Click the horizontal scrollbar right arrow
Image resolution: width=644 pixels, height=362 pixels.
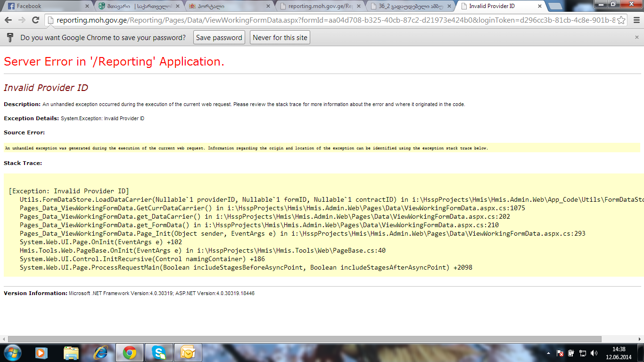pos(640,339)
